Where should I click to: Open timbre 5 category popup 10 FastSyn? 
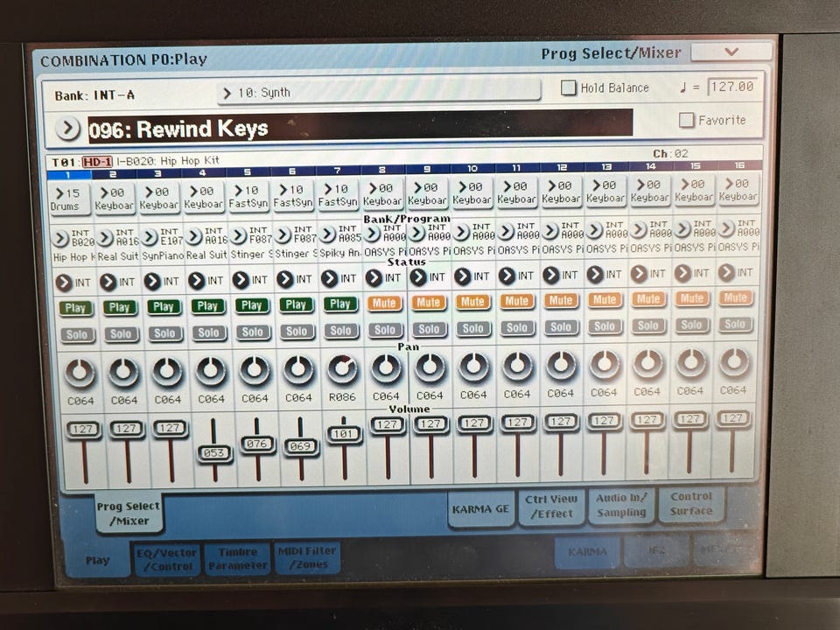(248, 197)
